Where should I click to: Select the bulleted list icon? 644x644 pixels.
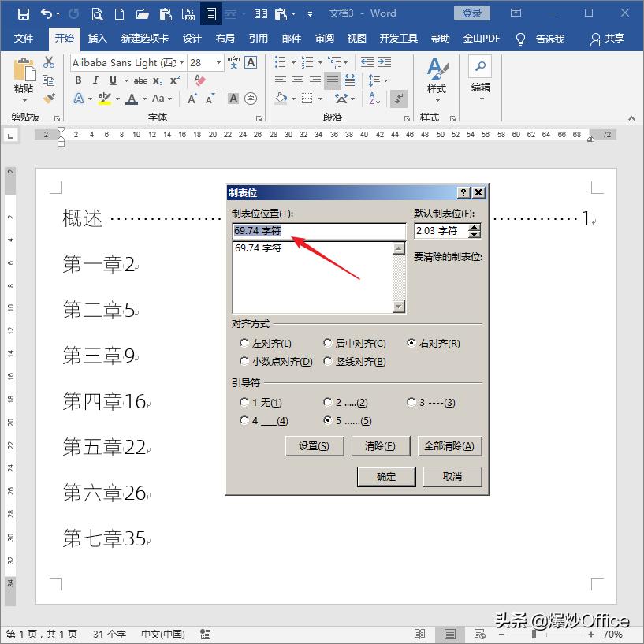(x=279, y=61)
